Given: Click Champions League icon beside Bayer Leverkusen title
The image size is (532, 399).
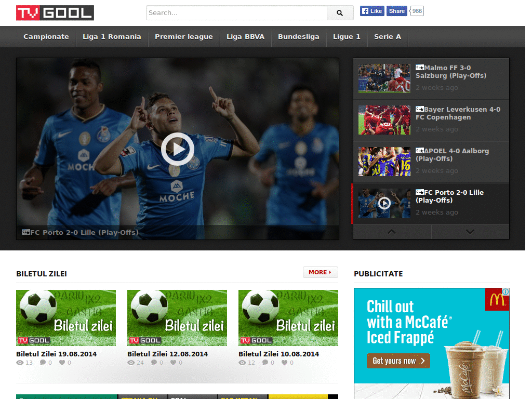Looking at the screenshot, I should tap(420, 109).
